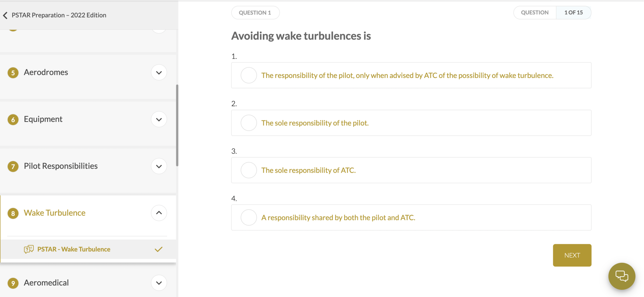Image resolution: width=644 pixels, height=297 pixels.
Task: Click the back arrow beside PSTAR Preparation
Action: (x=5, y=15)
